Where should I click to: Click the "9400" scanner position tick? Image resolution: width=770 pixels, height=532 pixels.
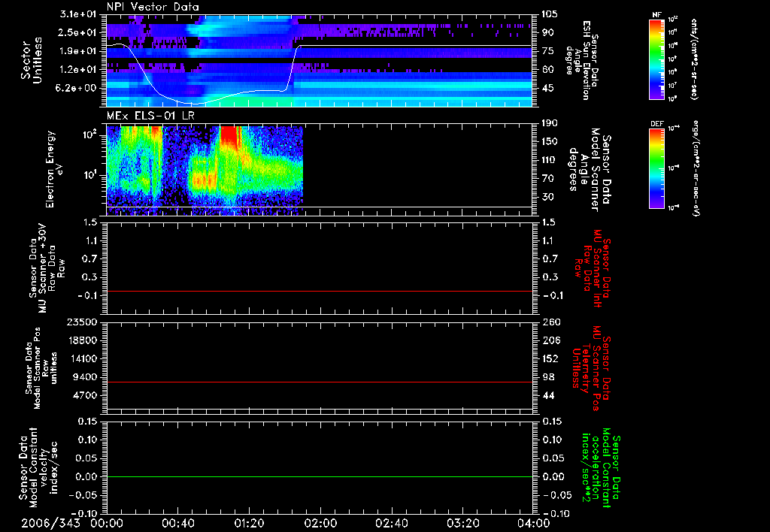(x=86, y=377)
